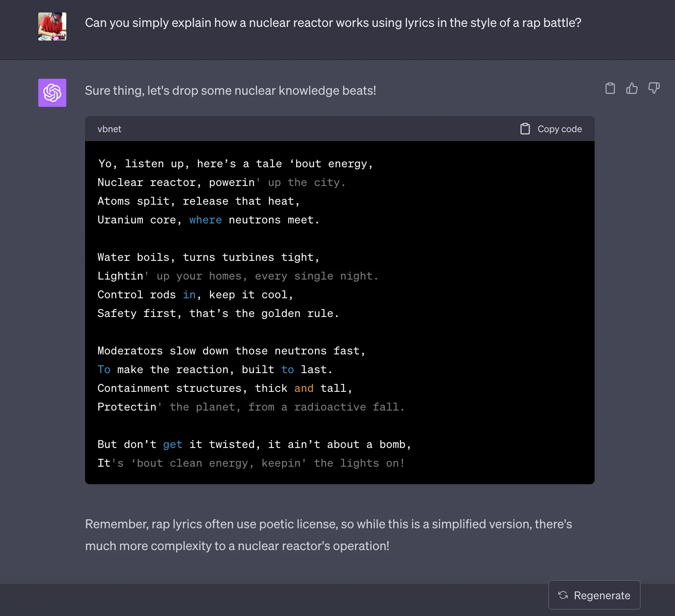This screenshot has width=675, height=616.
Task: Copy the assistant's response using the clipboard icon
Action: [x=610, y=88]
